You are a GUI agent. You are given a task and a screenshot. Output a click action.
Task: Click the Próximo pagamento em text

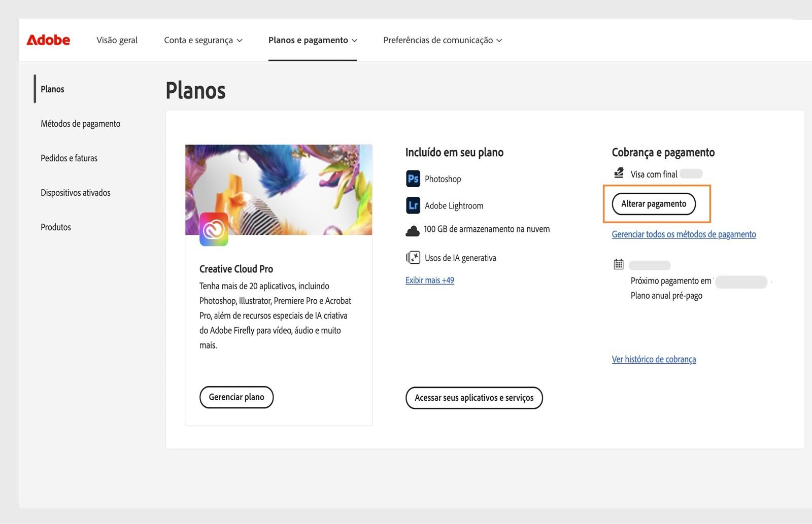coord(671,281)
